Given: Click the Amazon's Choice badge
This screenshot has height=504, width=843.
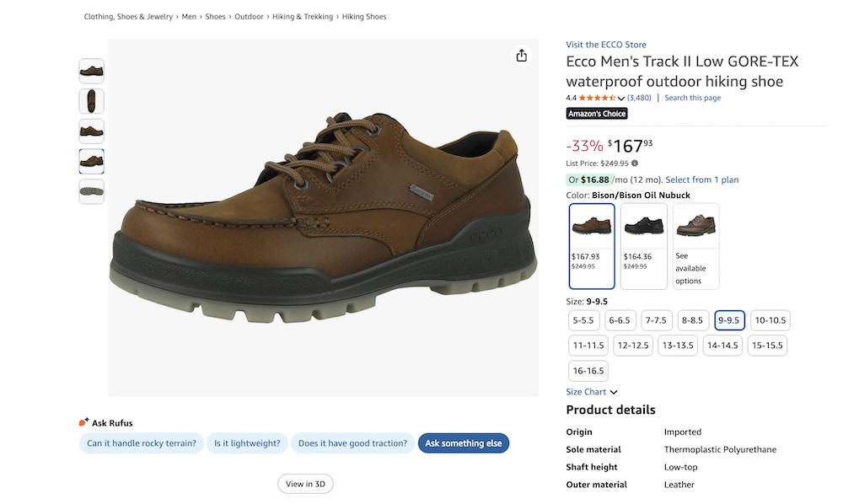Looking at the screenshot, I should [596, 114].
